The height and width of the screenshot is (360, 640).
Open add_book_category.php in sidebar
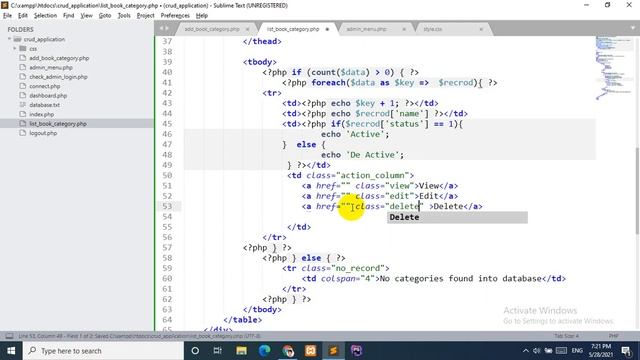click(x=59, y=58)
